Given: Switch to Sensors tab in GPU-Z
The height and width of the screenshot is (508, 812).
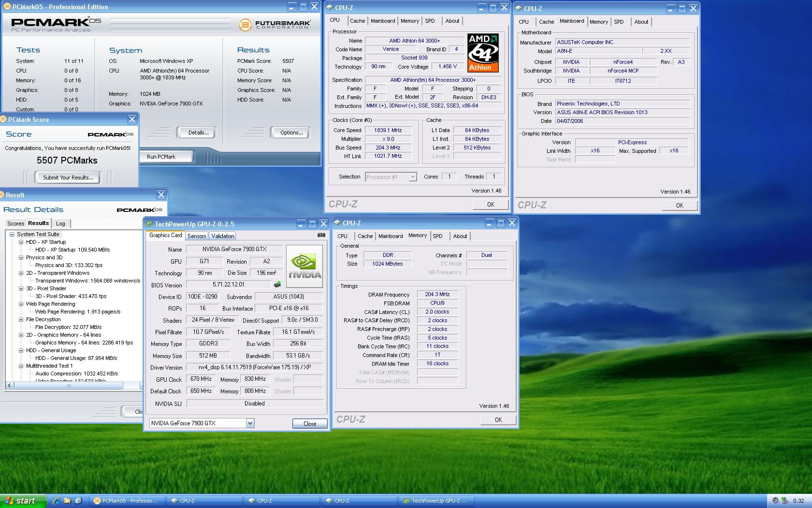Looking at the screenshot, I should pos(197,236).
